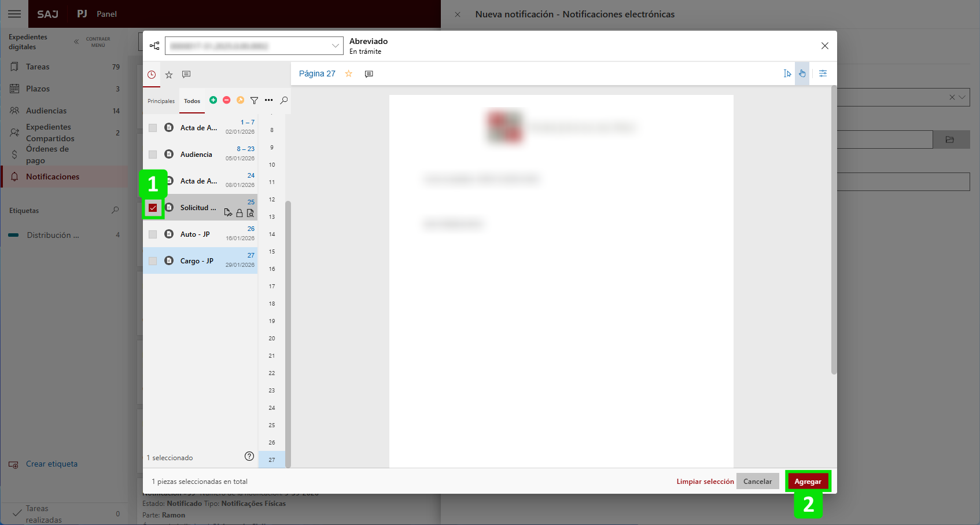Select the text selection cursor tool
The height and width of the screenshot is (525, 980).
coord(787,74)
